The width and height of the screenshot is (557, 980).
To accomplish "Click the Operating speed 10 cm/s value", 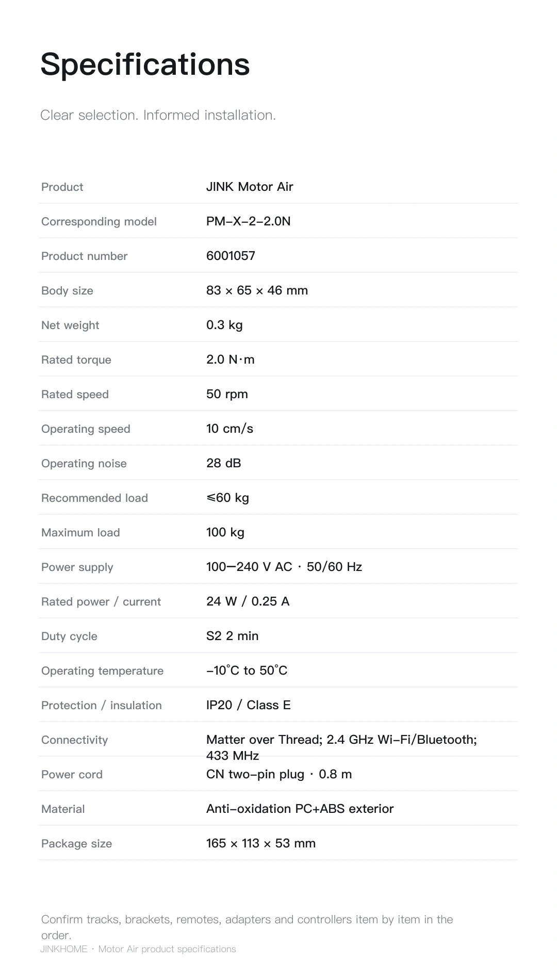I will (230, 429).
